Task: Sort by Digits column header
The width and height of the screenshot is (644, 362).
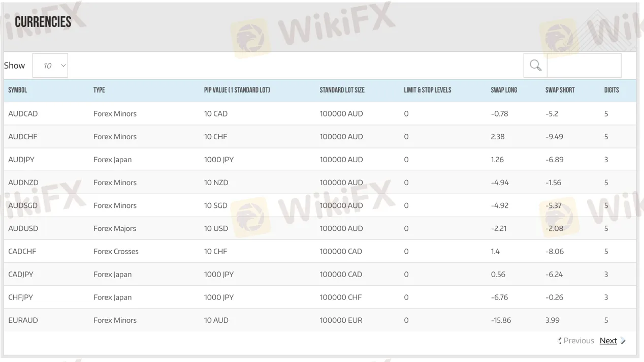Action: (x=611, y=90)
